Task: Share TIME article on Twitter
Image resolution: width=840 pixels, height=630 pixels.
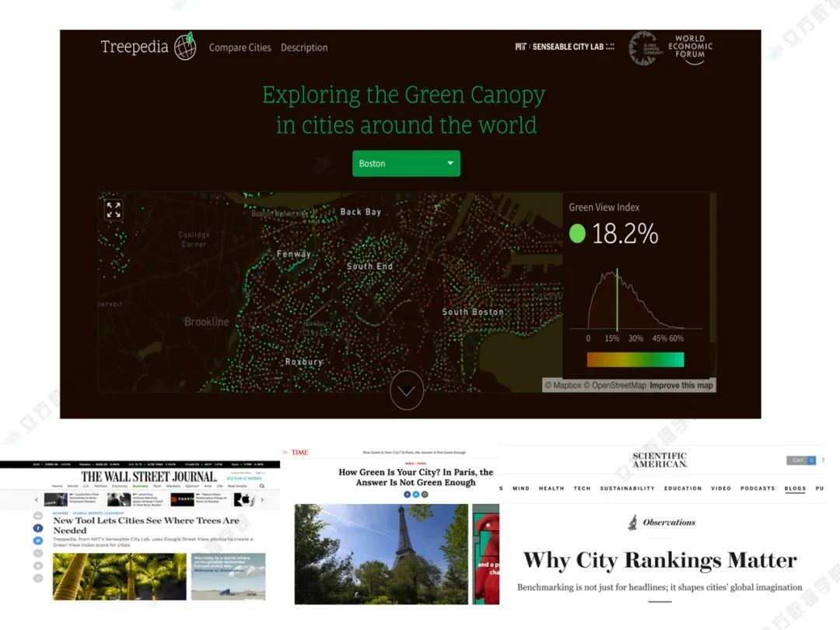Action: click(415, 495)
